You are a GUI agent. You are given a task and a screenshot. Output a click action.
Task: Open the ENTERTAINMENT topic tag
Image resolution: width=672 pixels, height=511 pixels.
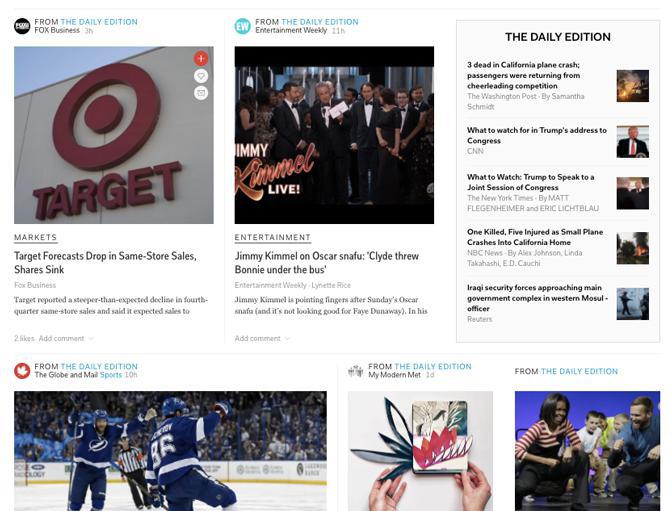tap(273, 237)
